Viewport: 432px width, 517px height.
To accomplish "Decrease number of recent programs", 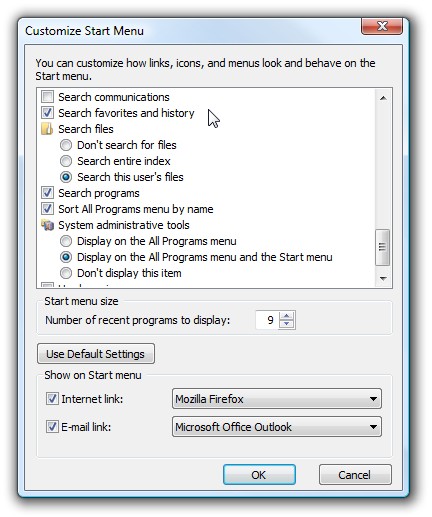I will point(287,324).
